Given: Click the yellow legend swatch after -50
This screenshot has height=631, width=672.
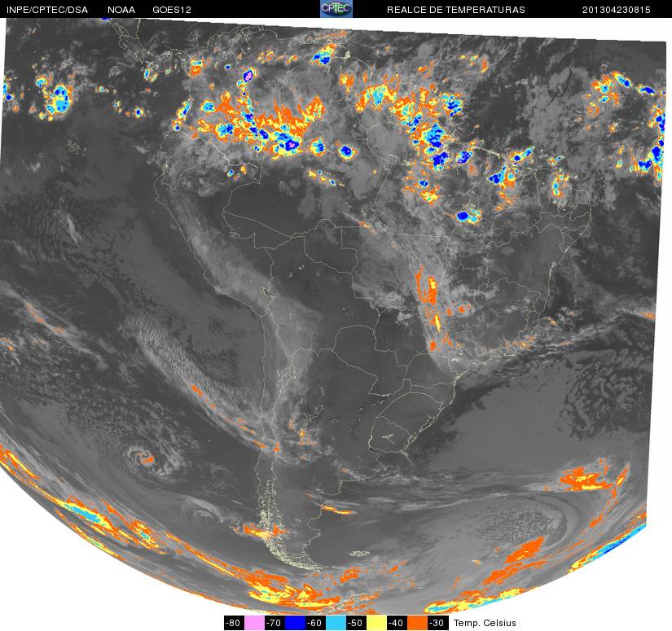Looking at the screenshot, I should click(376, 623).
